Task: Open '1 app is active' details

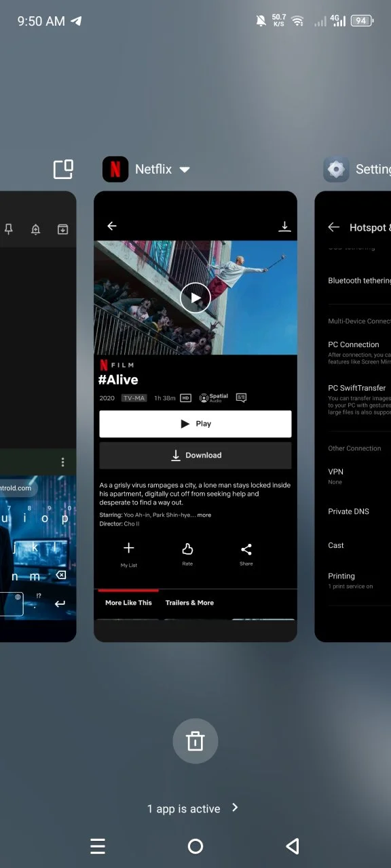Action: tap(184, 809)
